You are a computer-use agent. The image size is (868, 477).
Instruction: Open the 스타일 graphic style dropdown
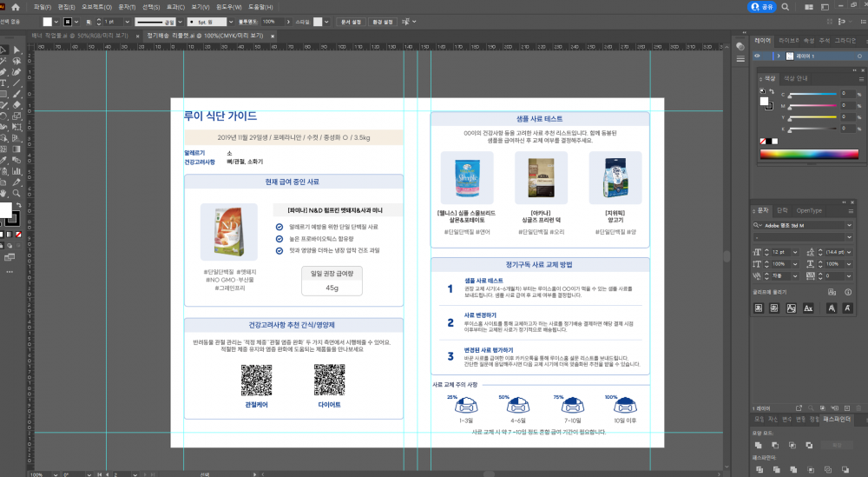(326, 22)
